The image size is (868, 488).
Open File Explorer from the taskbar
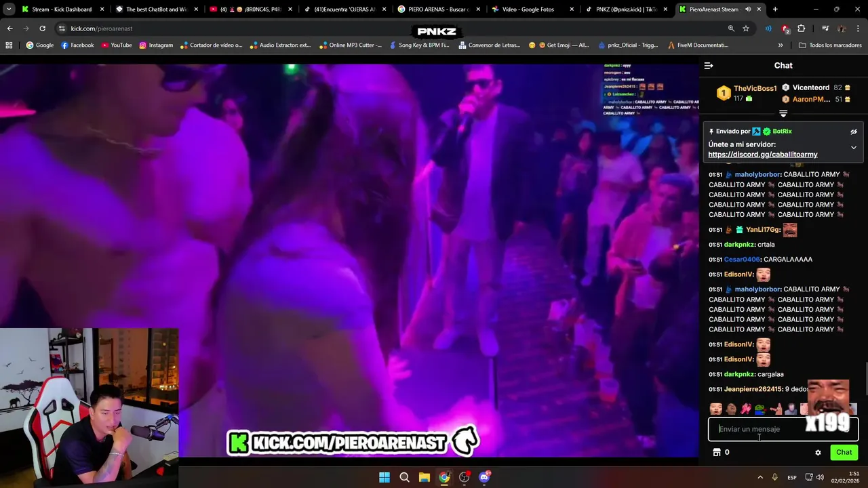point(424,477)
